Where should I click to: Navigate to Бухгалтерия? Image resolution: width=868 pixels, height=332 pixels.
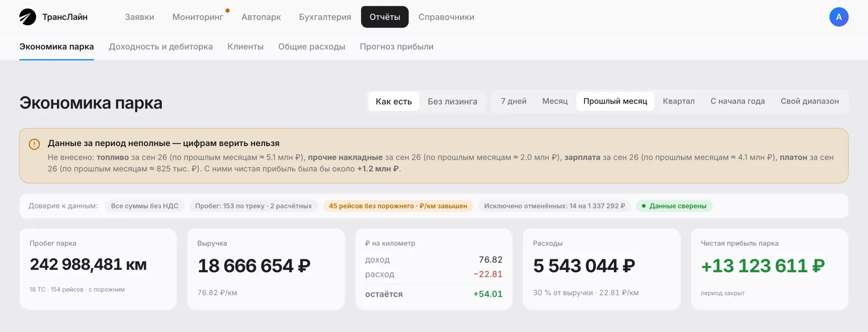[325, 17]
